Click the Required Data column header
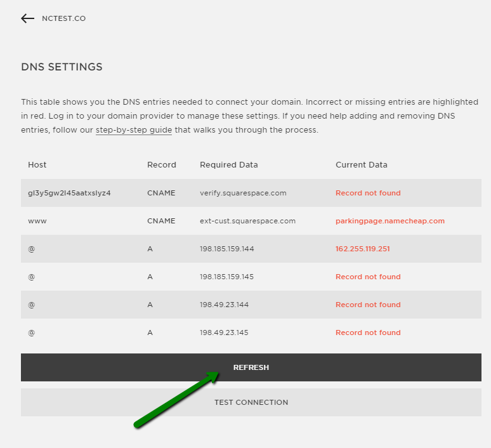The width and height of the screenshot is (491, 448). [x=228, y=165]
